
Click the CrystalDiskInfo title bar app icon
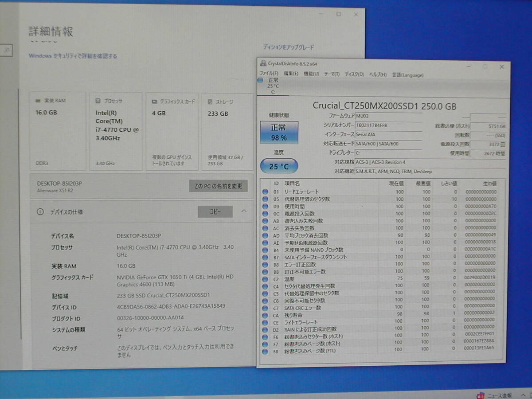pyautogui.click(x=263, y=64)
